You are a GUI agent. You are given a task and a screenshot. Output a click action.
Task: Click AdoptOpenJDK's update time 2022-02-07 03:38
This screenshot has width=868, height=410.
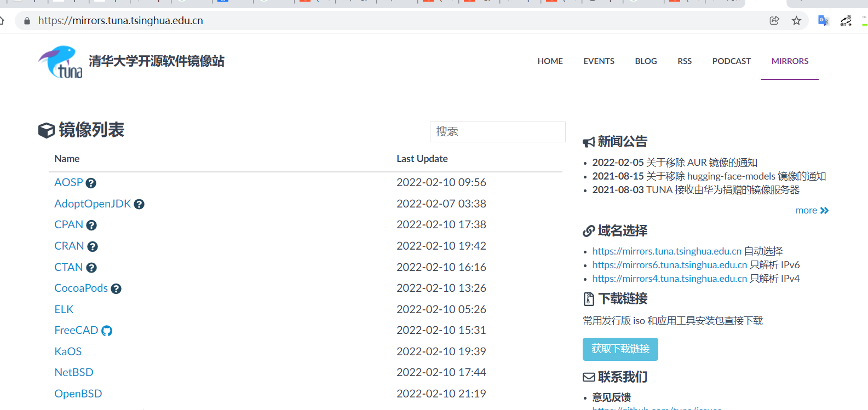point(441,204)
